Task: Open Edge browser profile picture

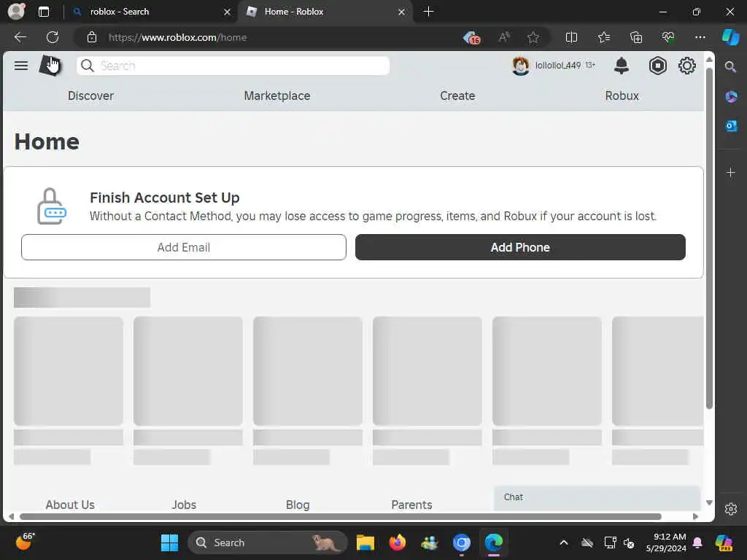Action: point(16,12)
